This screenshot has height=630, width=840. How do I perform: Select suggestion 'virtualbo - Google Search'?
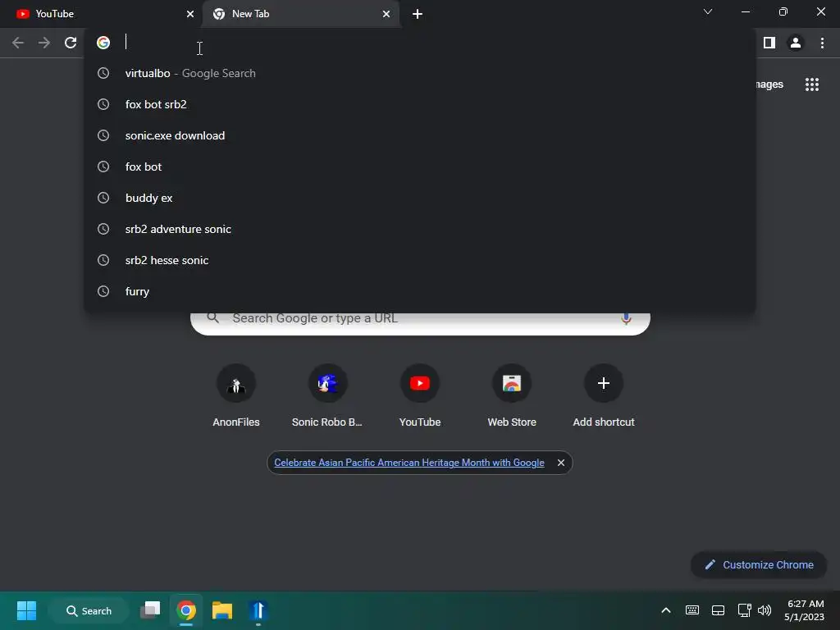(x=420, y=73)
